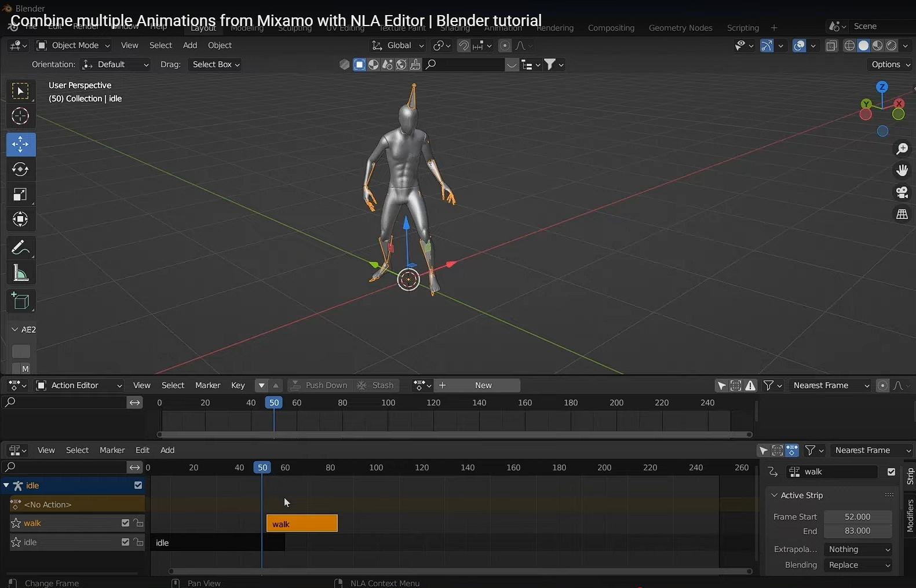The width and height of the screenshot is (916, 588).
Task: Activate the Cursor tool
Action: tap(21, 116)
